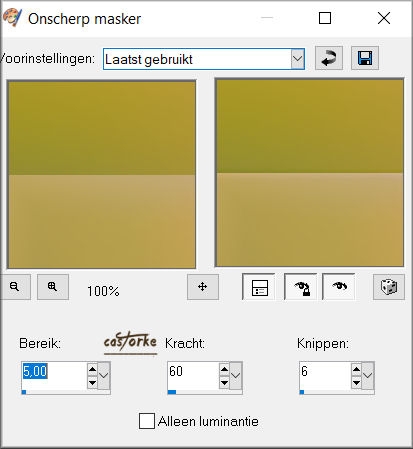Open the Voorinstellingen presets dropdown

(297, 59)
